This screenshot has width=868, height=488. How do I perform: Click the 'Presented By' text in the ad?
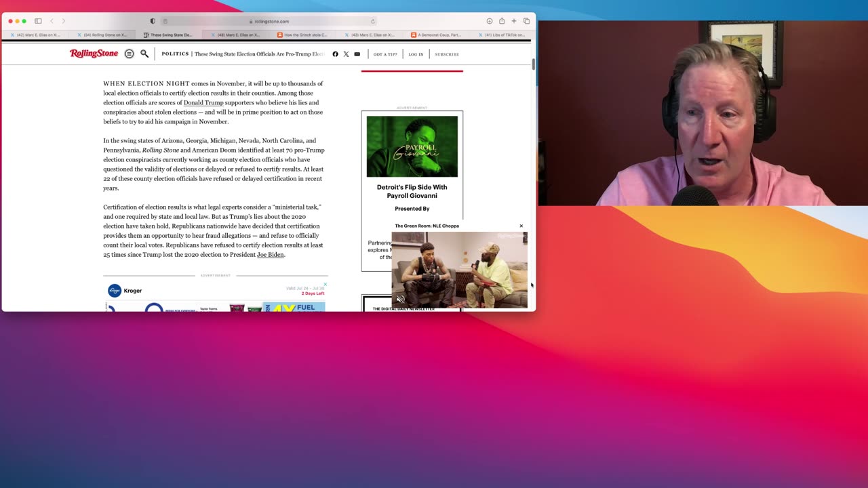coord(412,209)
